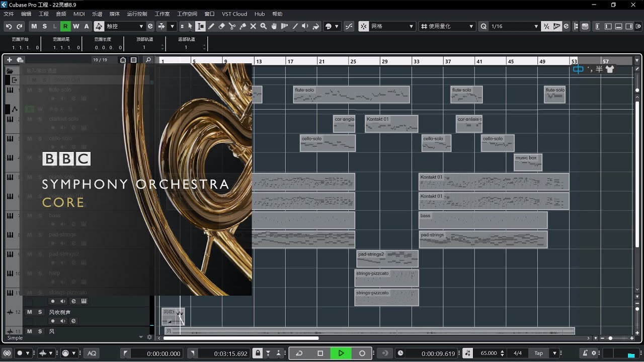Toggle the cycle loop button

click(299, 353)
